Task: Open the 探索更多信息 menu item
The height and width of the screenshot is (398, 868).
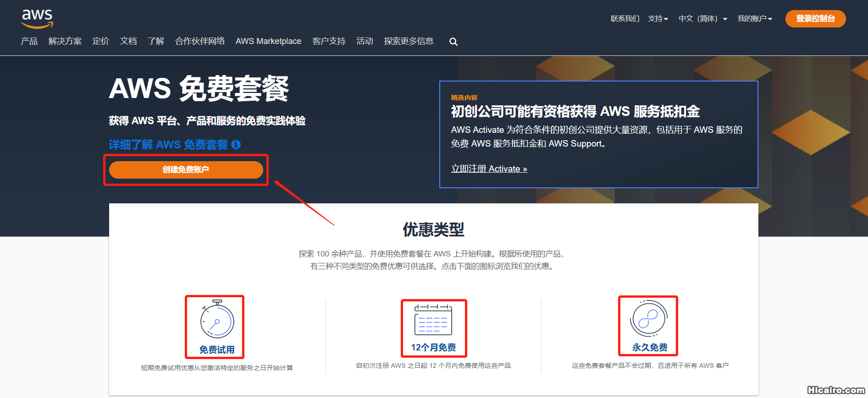Action: tap(409, 41)
